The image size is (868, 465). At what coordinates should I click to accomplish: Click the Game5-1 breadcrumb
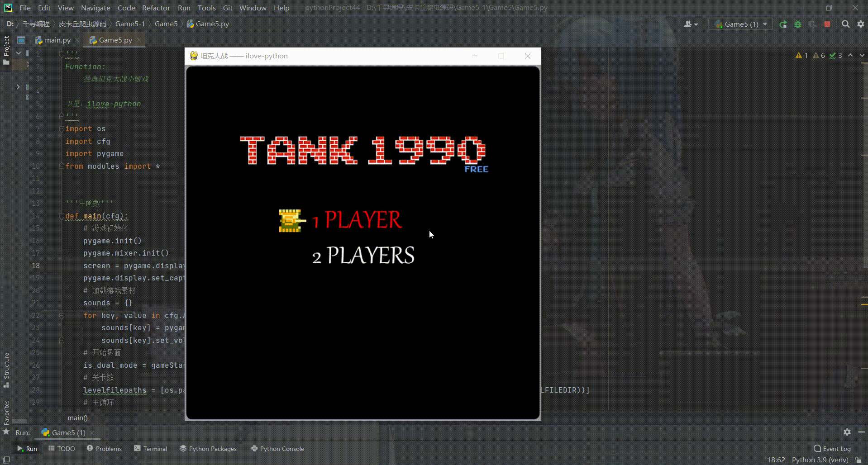pos(130,24)
